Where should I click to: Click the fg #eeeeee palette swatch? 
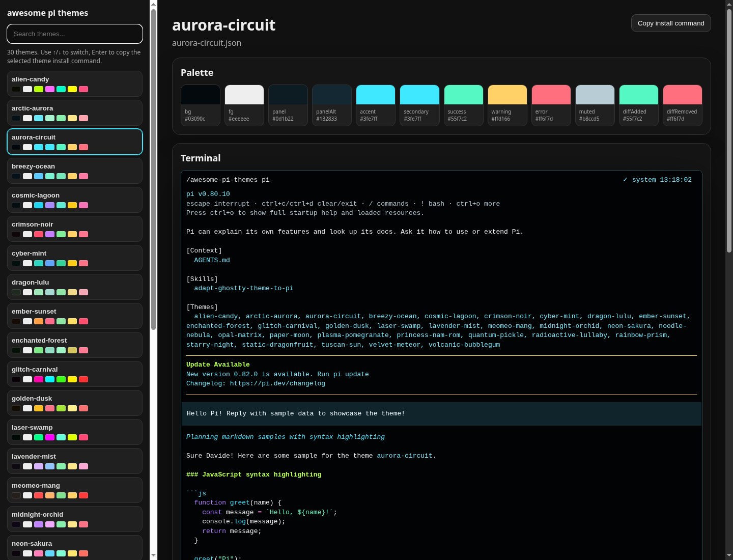244,105
